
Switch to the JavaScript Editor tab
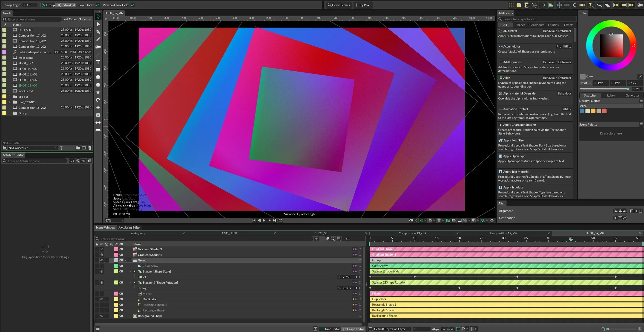tap(129, 227)
